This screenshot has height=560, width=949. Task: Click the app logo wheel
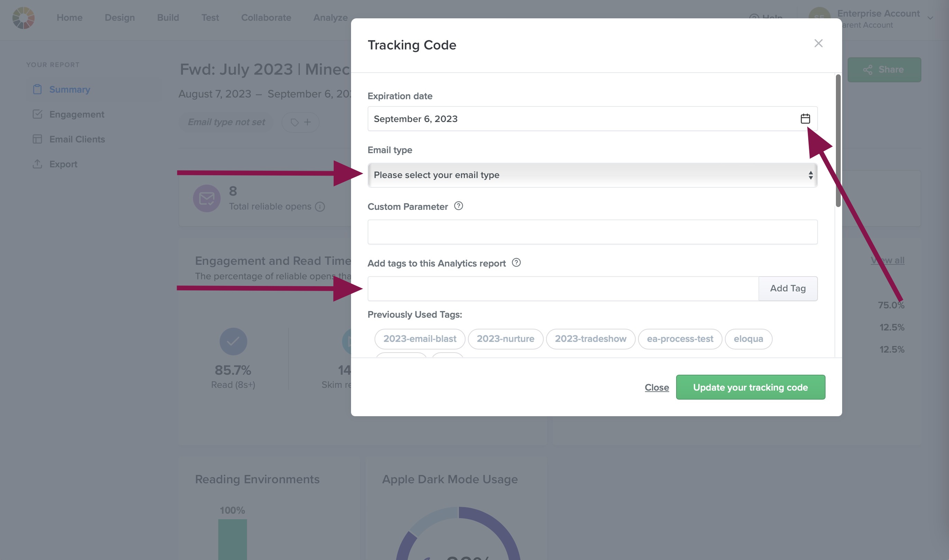24,18
